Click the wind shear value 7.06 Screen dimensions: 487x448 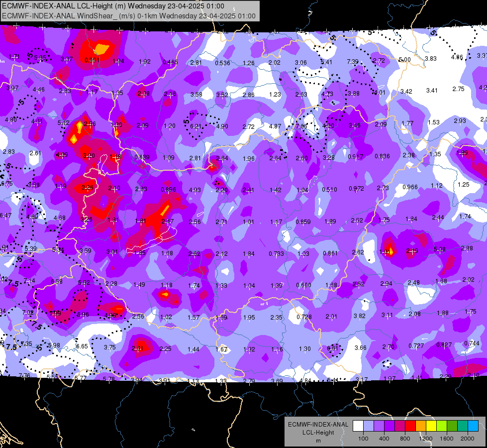[x=301, y=126]
